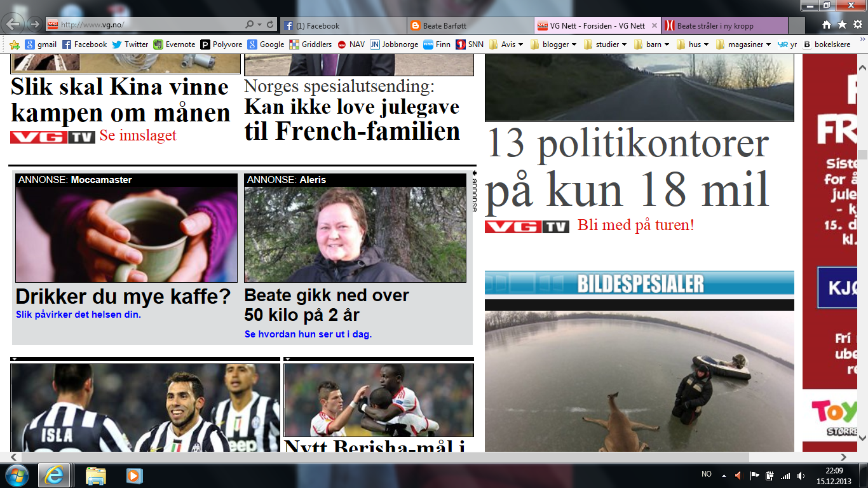Click the BILDESPESIALER banner
Viewport: 868px width, 488px height.
point(639,283)
